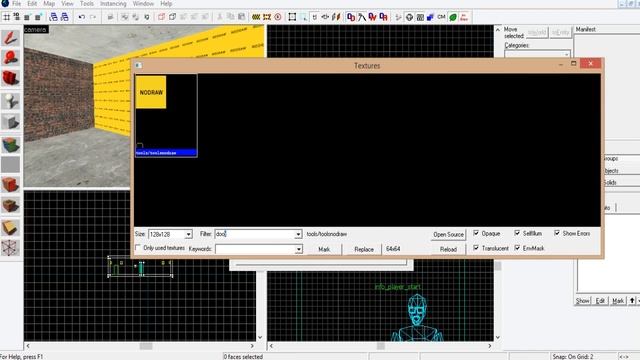The image size is (640, 360).
Task: Toggle the Show Errors checkbox
Action: (557, 233)
